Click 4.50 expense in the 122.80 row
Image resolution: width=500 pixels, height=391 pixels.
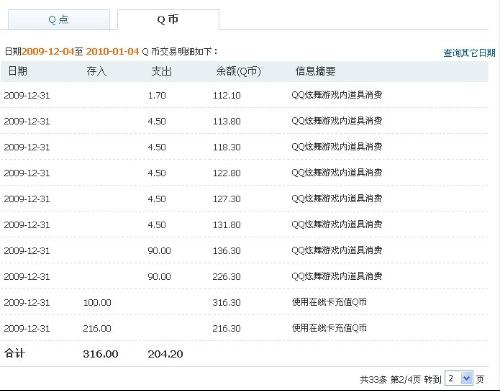pyautogui.click(x=157, y=173)
